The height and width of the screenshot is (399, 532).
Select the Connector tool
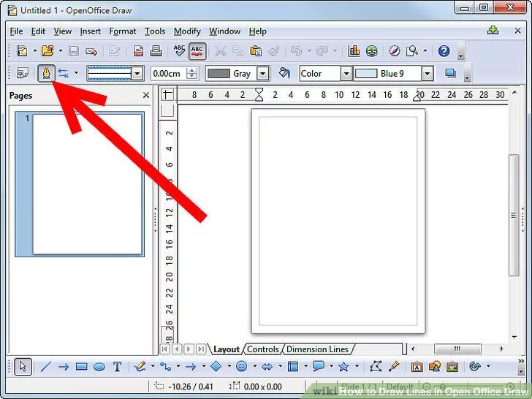(165, 366)
